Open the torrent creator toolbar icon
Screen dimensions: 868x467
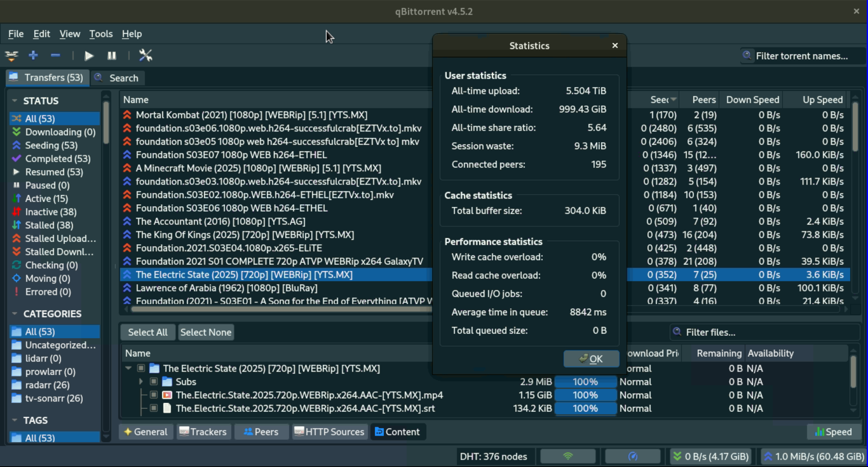point(12,55)
